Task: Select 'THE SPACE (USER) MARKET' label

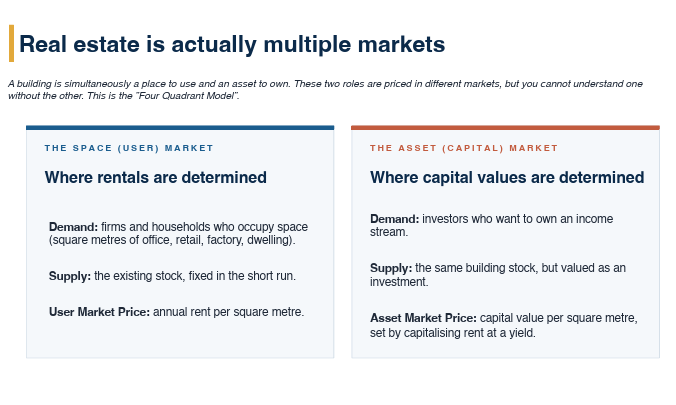Action: (x=129, y=148)
